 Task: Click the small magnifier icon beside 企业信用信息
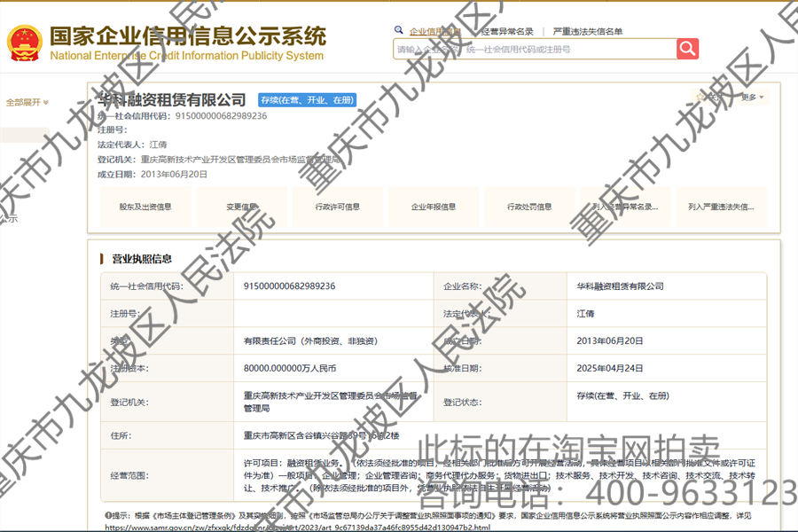(399, 30)
